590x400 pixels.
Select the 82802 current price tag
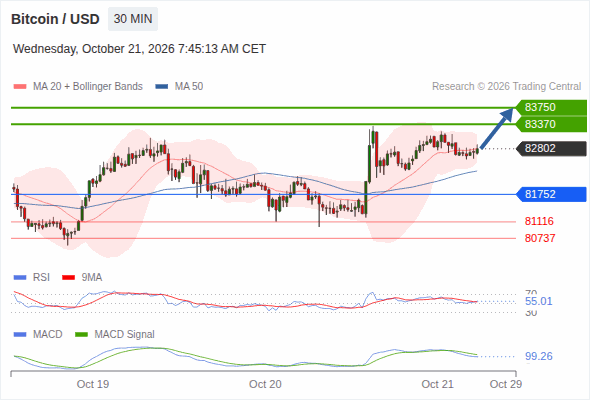coord(551,148)
